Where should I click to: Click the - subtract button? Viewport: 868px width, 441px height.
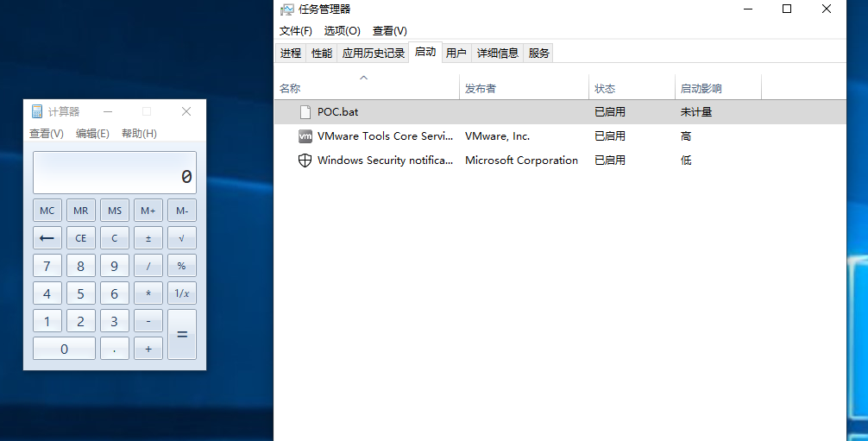click(x=148, y=321)
